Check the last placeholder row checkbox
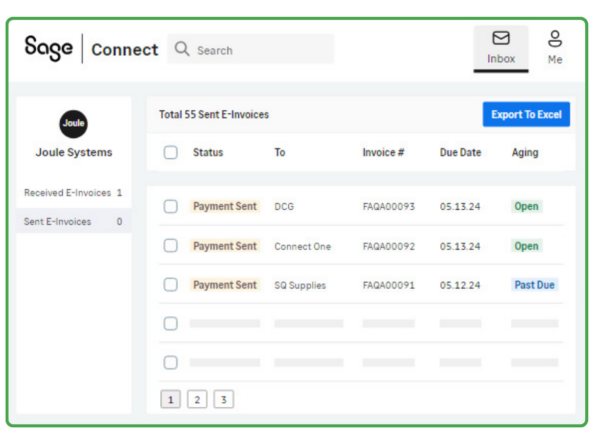600x440 pixels. point(170,362)
